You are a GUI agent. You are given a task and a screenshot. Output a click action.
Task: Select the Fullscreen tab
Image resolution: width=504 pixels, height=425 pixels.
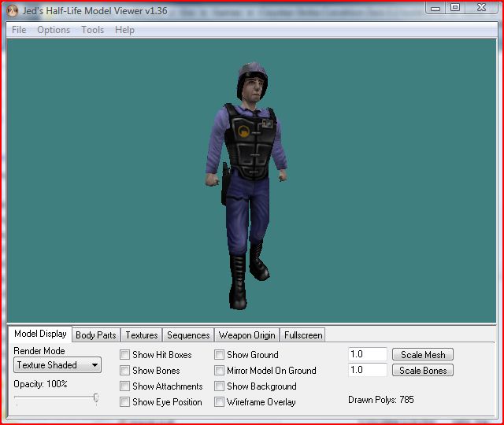point(302,335)
